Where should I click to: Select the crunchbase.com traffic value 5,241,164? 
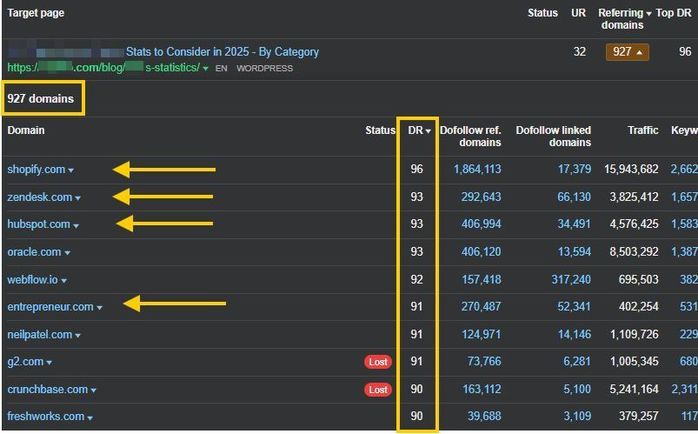coord(634,389)
